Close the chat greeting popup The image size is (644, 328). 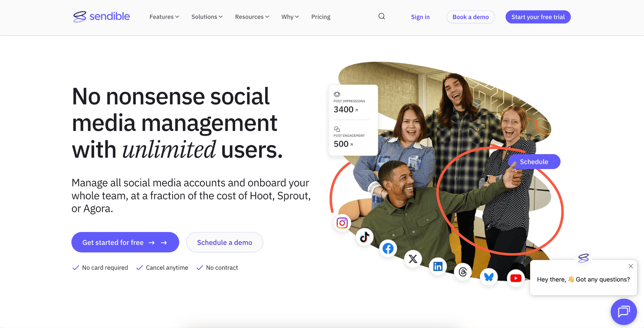coord(631,266)
